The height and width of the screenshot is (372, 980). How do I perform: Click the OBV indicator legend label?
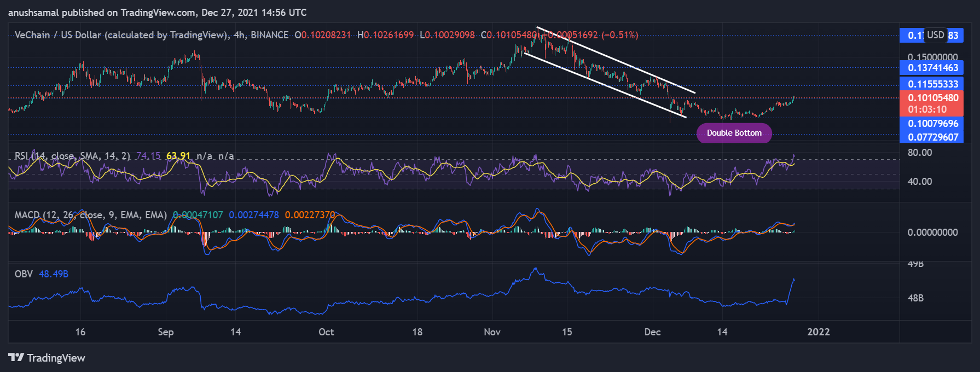[x=24, y=274]
